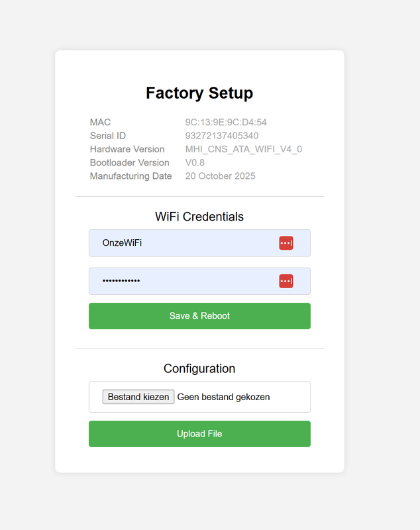Click the Serial ID label

point(108,136)
